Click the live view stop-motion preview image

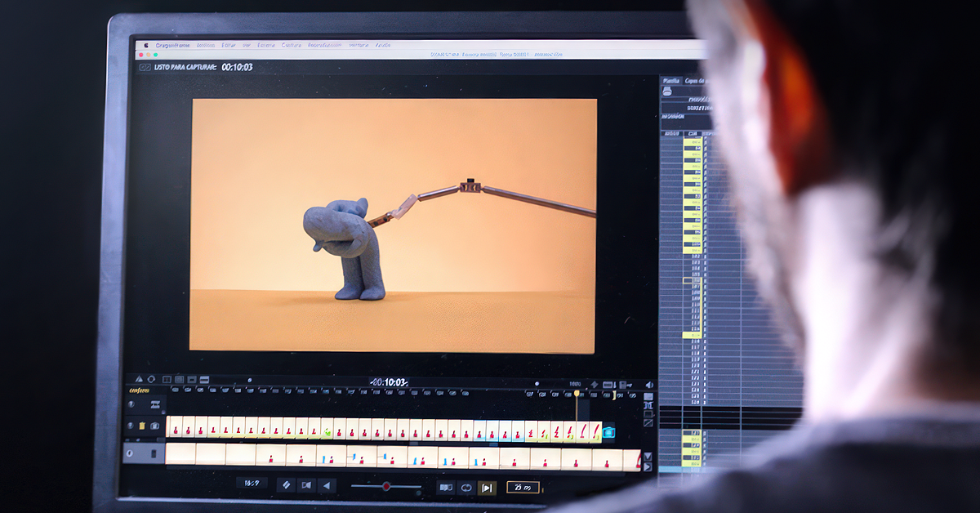click(394, 225)
